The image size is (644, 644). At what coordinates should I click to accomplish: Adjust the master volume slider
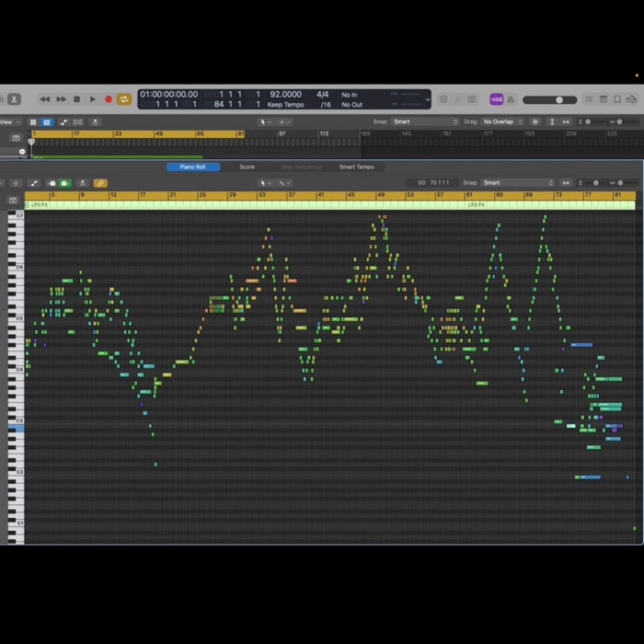pos(558,99)
